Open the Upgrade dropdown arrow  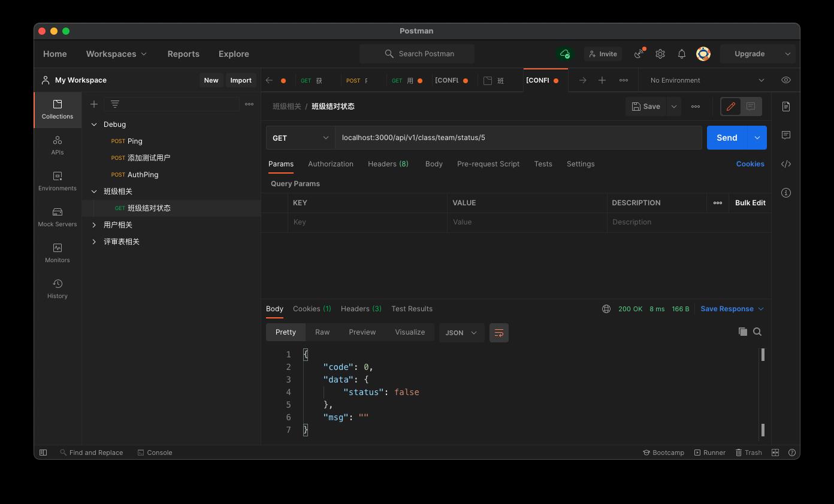point(787,54)
